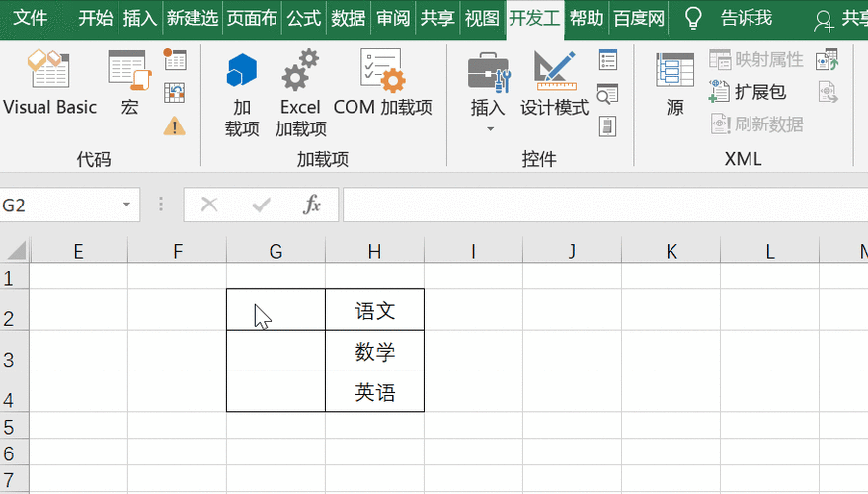
Task: Select column F header
Action: coord(177,251)
